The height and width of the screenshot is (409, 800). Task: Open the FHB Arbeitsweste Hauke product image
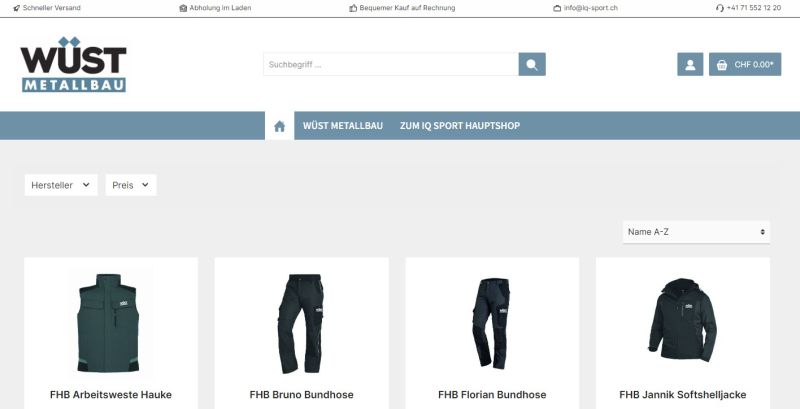click(110, 322)
